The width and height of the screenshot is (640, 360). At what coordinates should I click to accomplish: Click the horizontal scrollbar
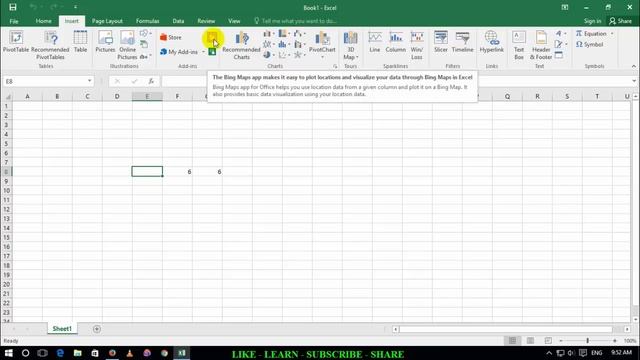click(x=506, y=329)
